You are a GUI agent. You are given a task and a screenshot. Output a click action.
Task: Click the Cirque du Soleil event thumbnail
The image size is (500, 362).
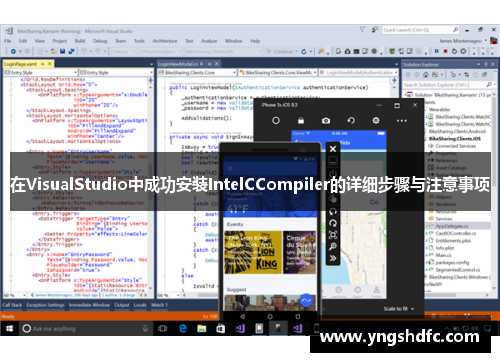coord(299,252)
